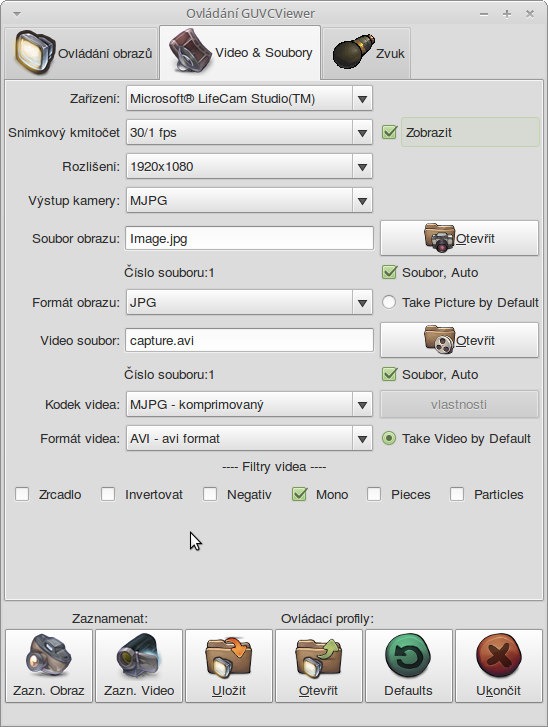Toggle the Zrcadlo mirror filter
This screenshot has height=727, width=548.
coord(22,494)
